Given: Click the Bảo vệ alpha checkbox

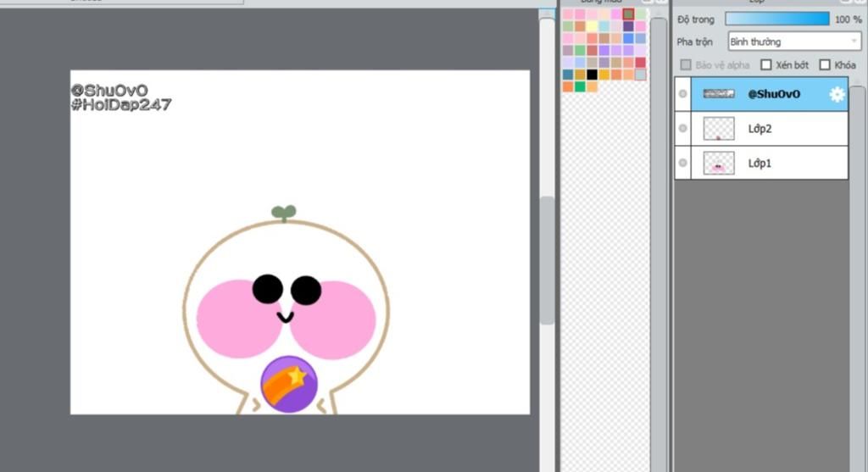Looking at the screenshot, I should pos(686,64).
